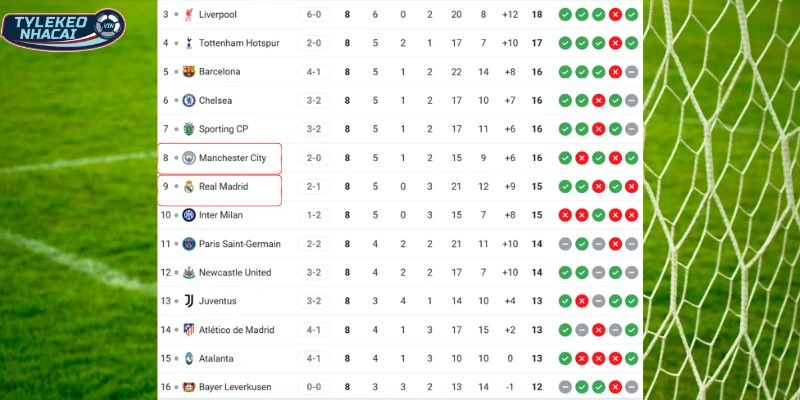Select the Barcelona club badge

(x=189, y=72)
